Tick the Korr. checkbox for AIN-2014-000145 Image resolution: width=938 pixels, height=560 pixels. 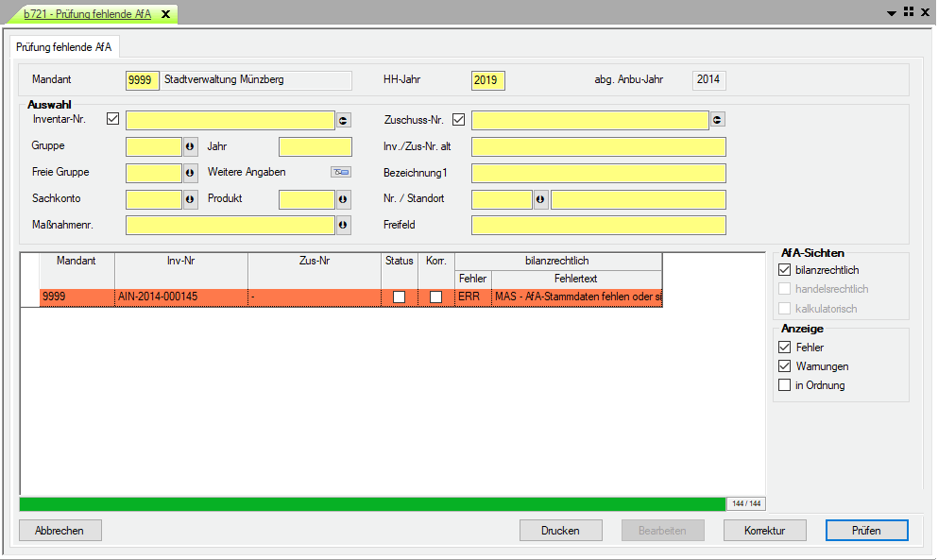(x=435, y=297)
